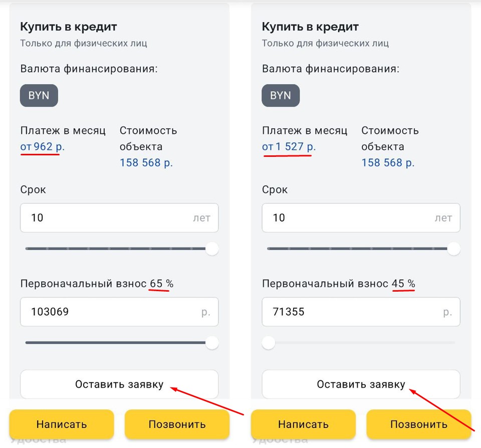Tap 'Позвонить' below the 45% down payment panel

pyautogui.click(x=418, y=424)
